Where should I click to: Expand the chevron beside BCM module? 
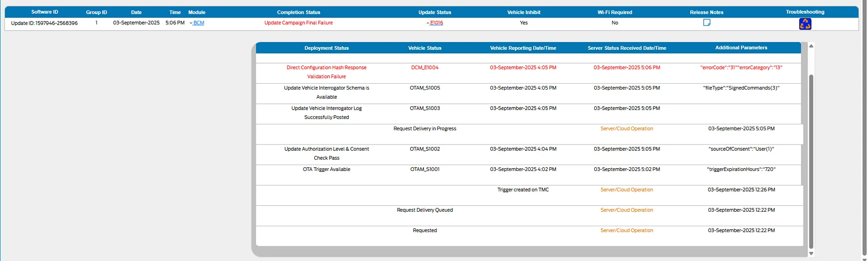(191, 23)
